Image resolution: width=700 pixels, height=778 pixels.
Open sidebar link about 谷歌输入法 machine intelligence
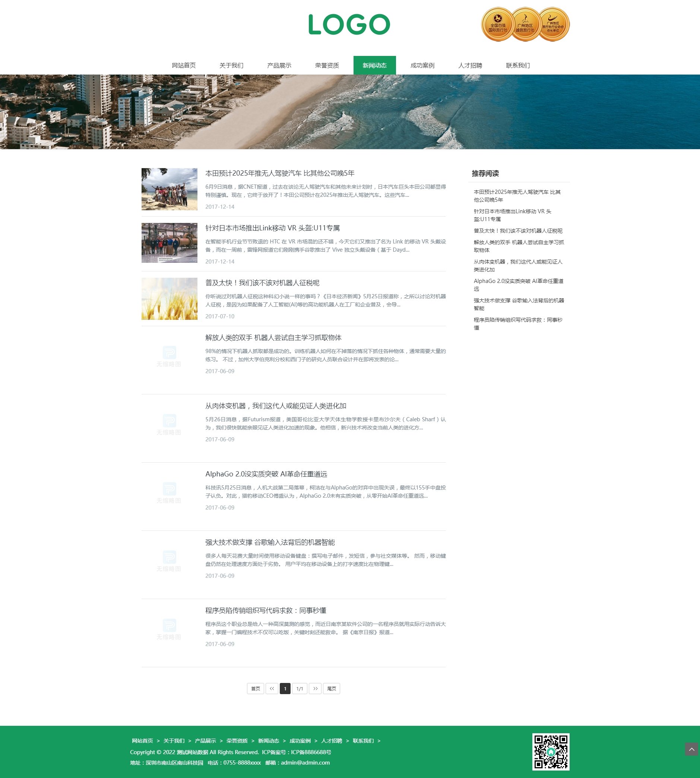click(519, 304)
